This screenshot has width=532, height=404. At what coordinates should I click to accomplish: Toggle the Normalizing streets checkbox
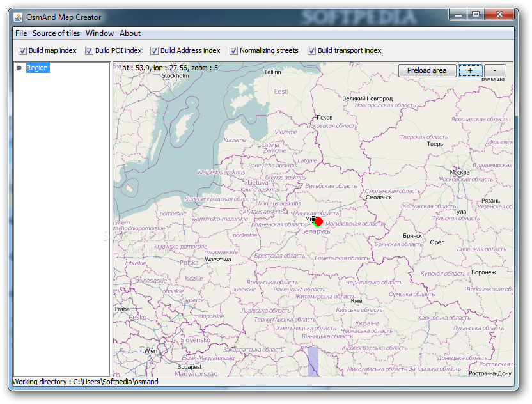pos(234,51)
